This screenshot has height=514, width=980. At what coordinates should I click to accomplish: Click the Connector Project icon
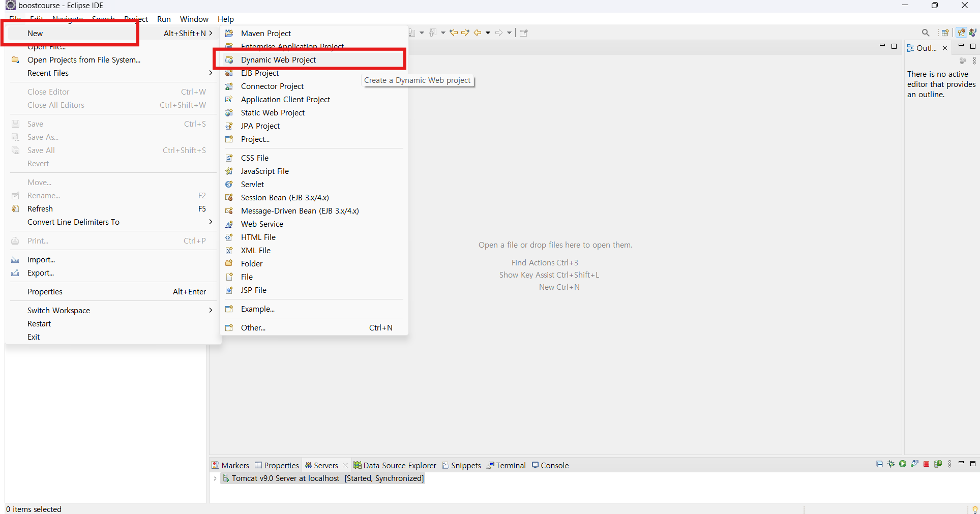[x=229, y=86]
